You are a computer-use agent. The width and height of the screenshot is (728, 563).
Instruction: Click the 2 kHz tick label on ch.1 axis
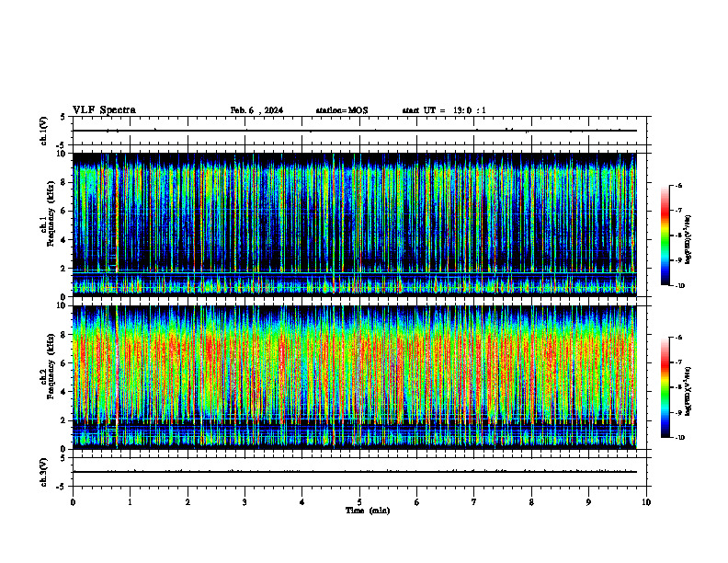(64, 269)
